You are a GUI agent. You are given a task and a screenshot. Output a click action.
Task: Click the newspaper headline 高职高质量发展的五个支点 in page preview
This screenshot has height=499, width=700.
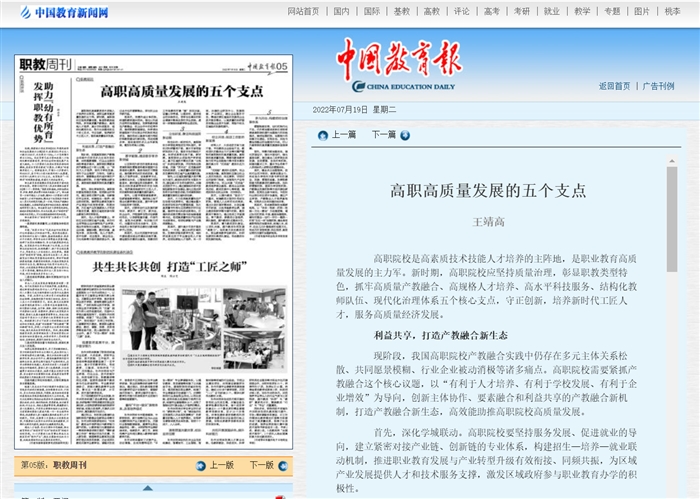[178, 90]
